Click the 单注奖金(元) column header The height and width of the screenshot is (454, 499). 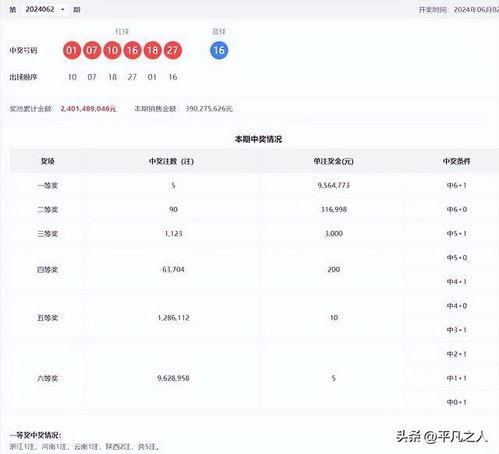tap(333, 161)
